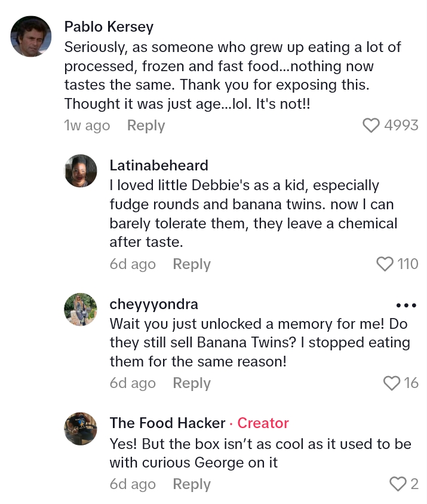Open the three-dot menu on cheyyyondra's comment
This screenshot has width=427, height=504.
[406, 305]
